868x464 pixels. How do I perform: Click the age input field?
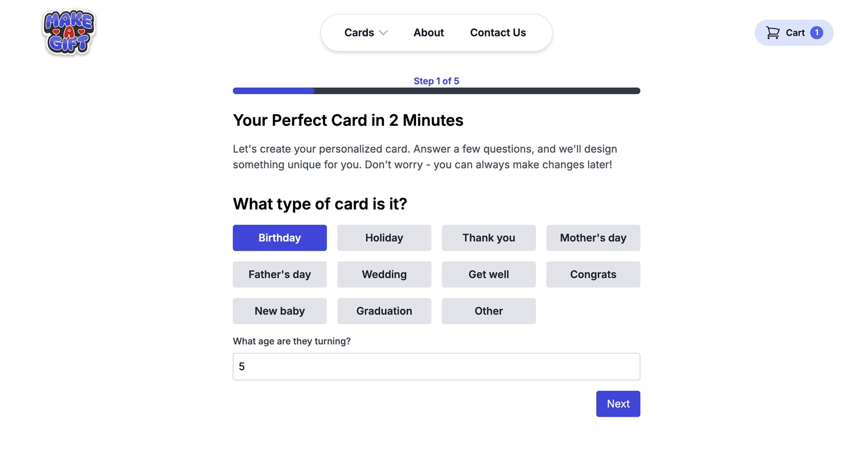point(436,367)
